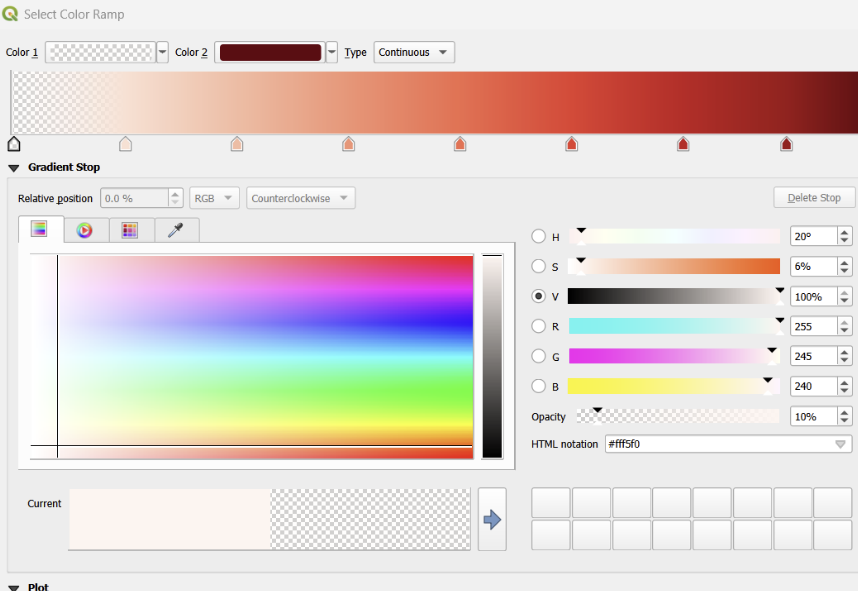
Task: Expand the Plot section
Action: 14,587
